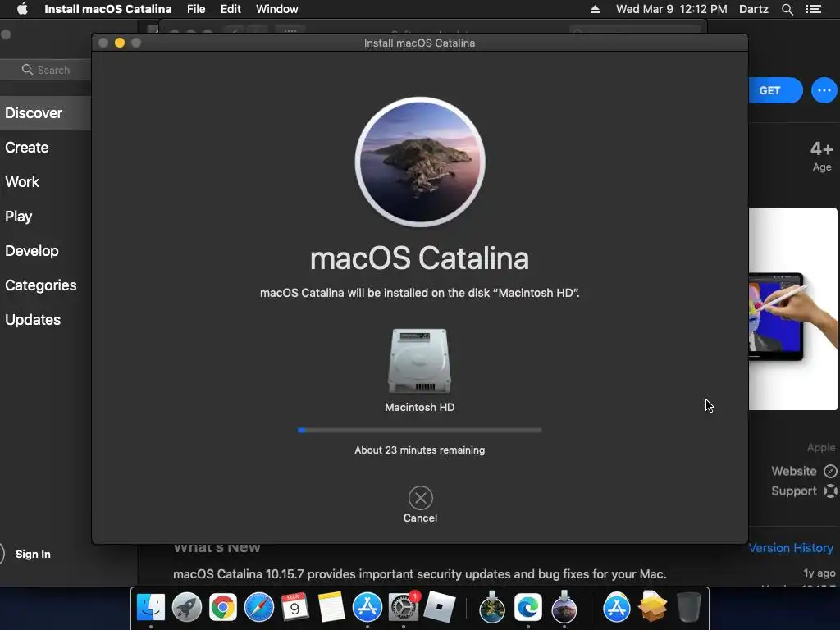
Task: Open System Preferences gear with badge
Action: [403, 608]
